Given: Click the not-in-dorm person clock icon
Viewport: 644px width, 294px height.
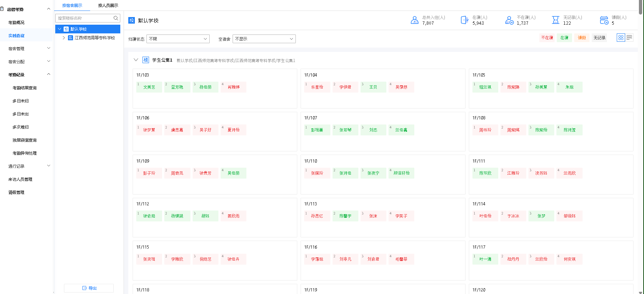Looking at the screenshot, I should (509, 20).
